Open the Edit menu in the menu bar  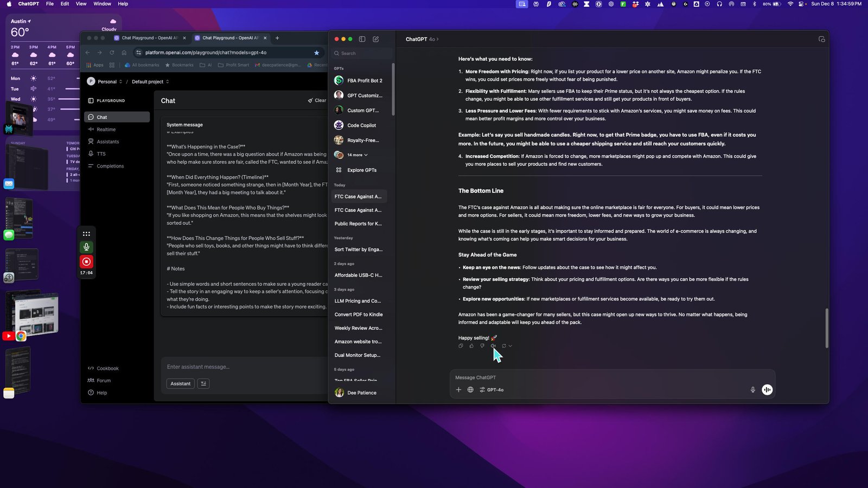(65, 4)
